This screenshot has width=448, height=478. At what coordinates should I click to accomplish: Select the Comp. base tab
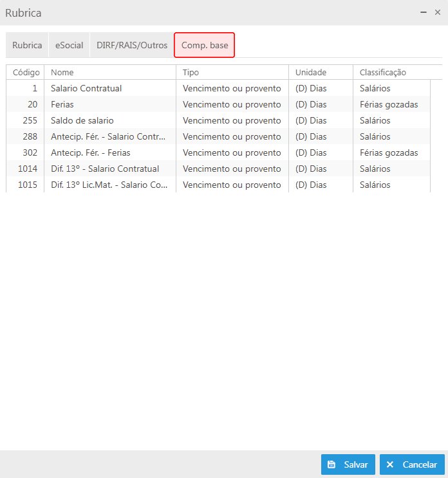click(x=204, y=45)
